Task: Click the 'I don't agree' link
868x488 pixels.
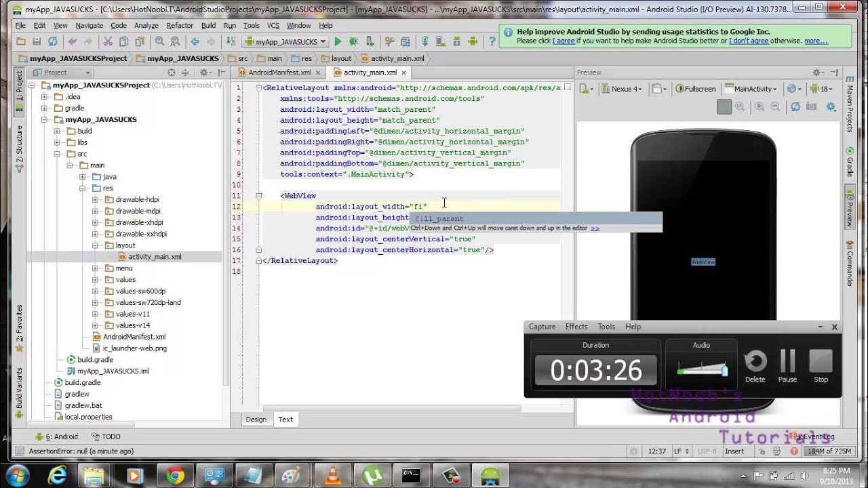Action: 749,41
